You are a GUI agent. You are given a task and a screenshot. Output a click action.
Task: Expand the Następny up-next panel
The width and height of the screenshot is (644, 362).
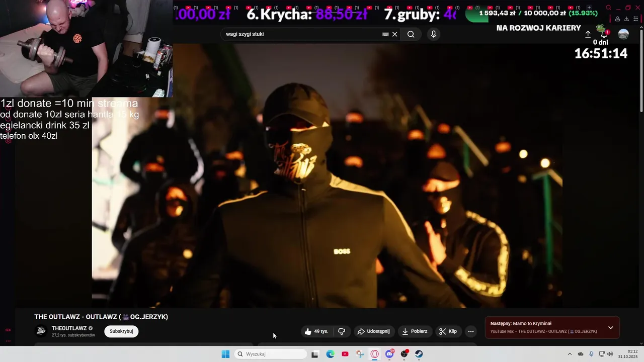click(x=610, y=327)
